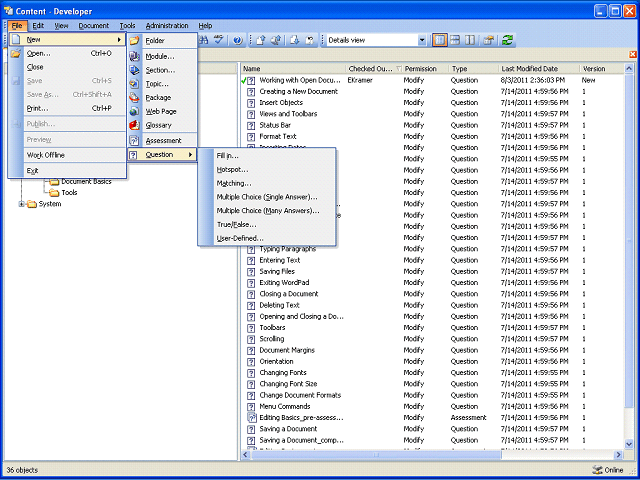Viewport: 640px width, 480px height.
Task: Sort by the Version column header
Action: coord(602,69)
